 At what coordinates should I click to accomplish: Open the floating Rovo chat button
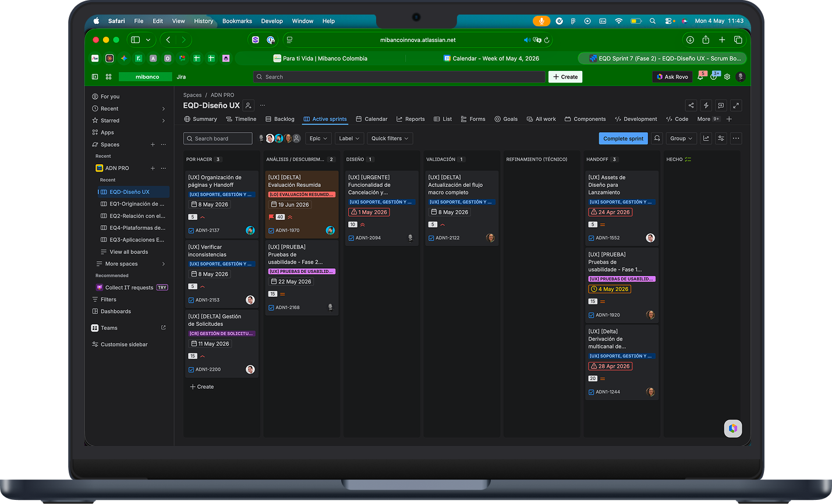tap(733, 428)
